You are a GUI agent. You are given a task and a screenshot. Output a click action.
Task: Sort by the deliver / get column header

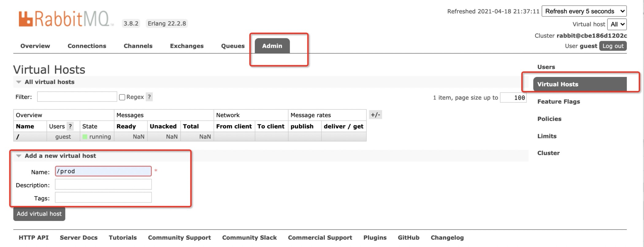[343, 126]
